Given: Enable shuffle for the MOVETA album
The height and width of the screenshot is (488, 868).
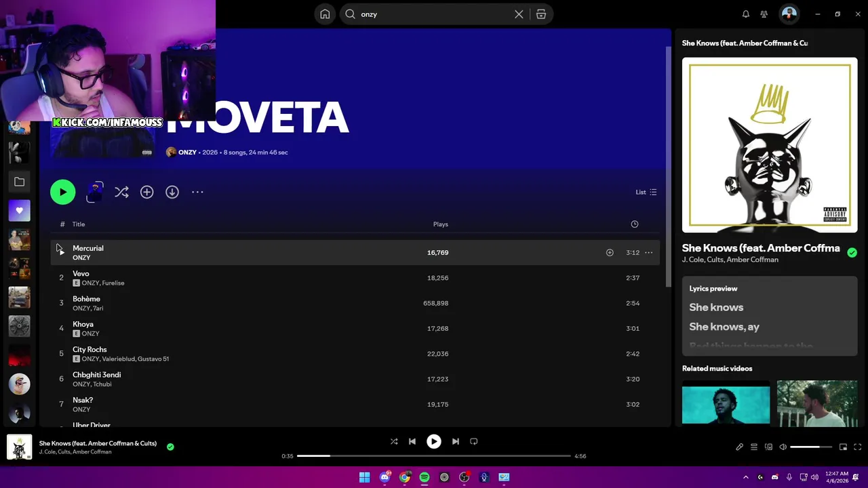Looking at the screenshot, I should [121, 192].
